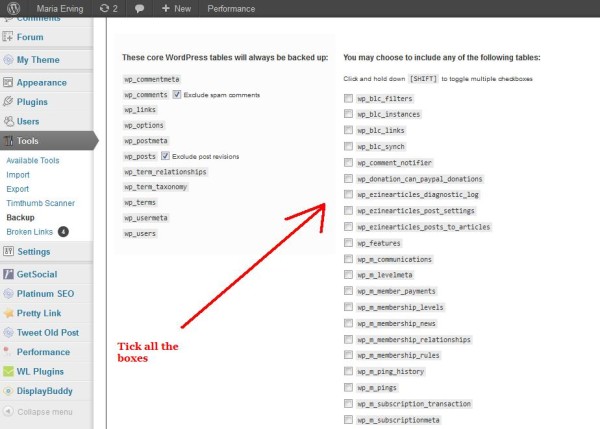This screenshot has width=600, height=429.
Task: Open Maria Erving account menu
Action: tap(60, 8)
